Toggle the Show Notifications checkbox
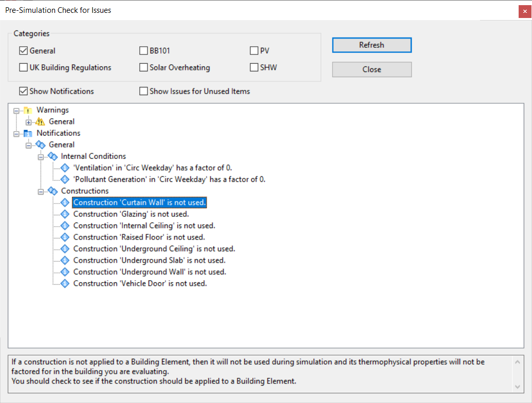Image resolution: width=532 pixels, height=403 pixels. click(x=24, y=91)
